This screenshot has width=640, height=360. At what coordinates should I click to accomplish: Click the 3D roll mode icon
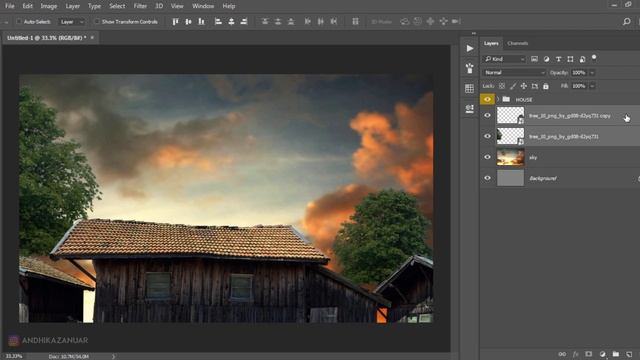click(417, 22)
